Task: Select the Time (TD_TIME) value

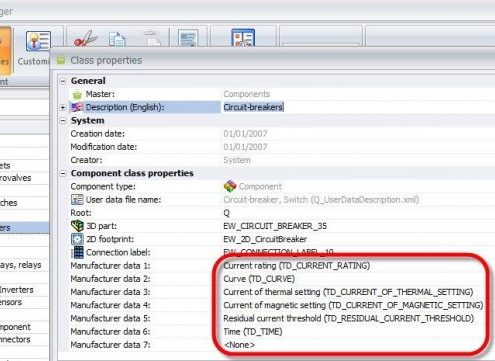Action: point(253,332)
